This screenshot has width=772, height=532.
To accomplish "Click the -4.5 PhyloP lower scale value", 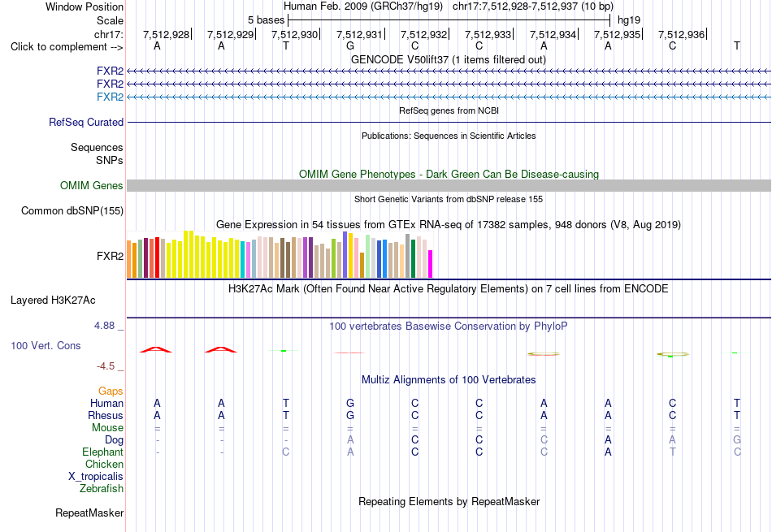I will (x=106, y=366).
